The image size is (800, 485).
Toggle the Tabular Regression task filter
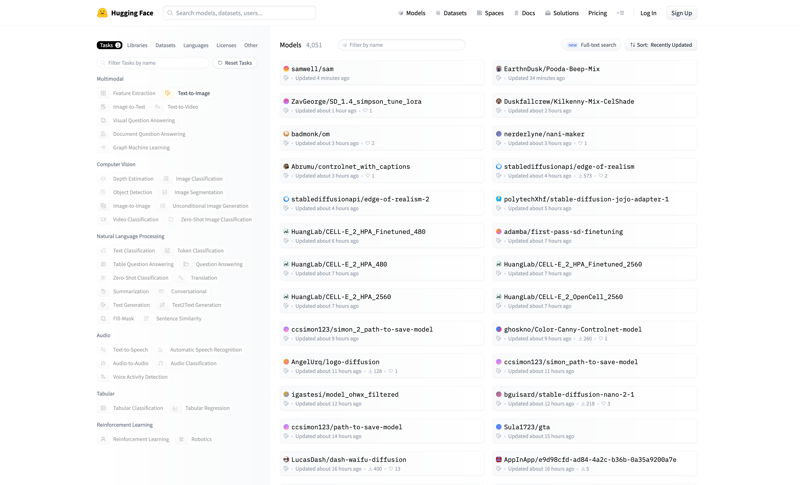tap(201, 409)
